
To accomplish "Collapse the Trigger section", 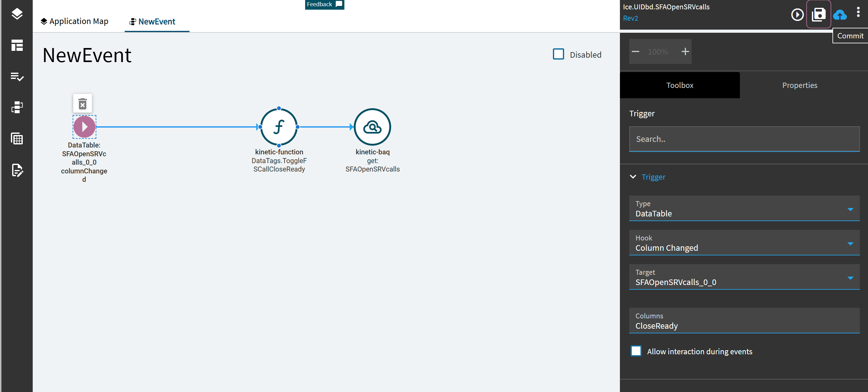I will [x=633, y=177].
